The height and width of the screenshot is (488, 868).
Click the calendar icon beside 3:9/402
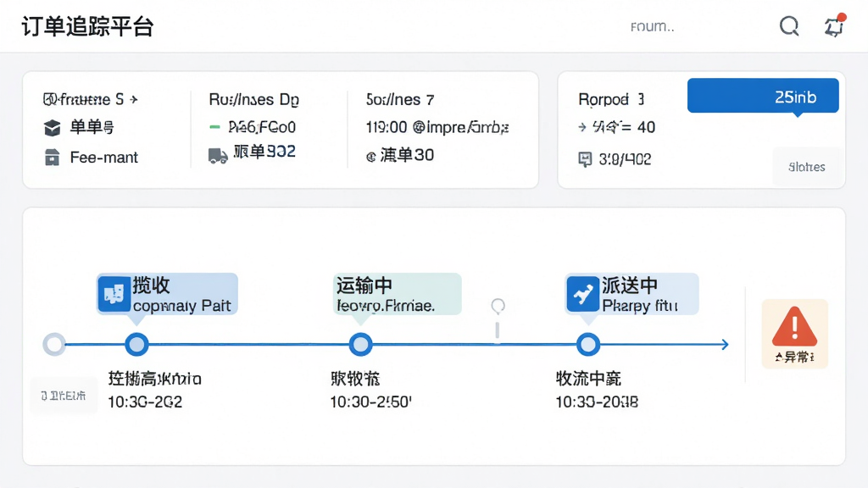tap(585, 159)
